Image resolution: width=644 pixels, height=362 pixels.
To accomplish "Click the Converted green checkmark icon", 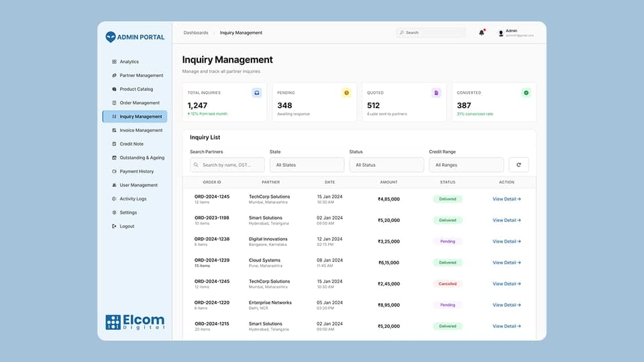I will click(x=526, y=93).
